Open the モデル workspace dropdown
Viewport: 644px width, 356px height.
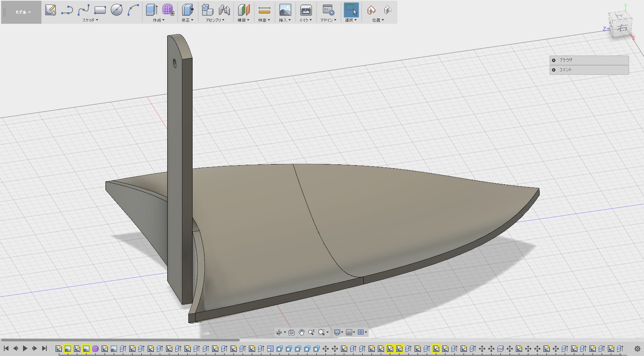(23, 12)
